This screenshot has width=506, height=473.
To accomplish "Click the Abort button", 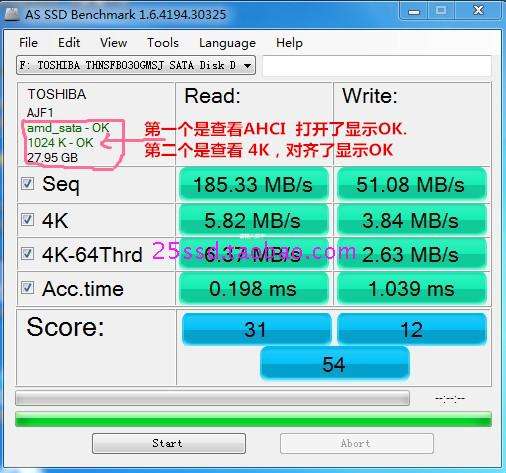I will pyautogui.click(x=357, y=443).
